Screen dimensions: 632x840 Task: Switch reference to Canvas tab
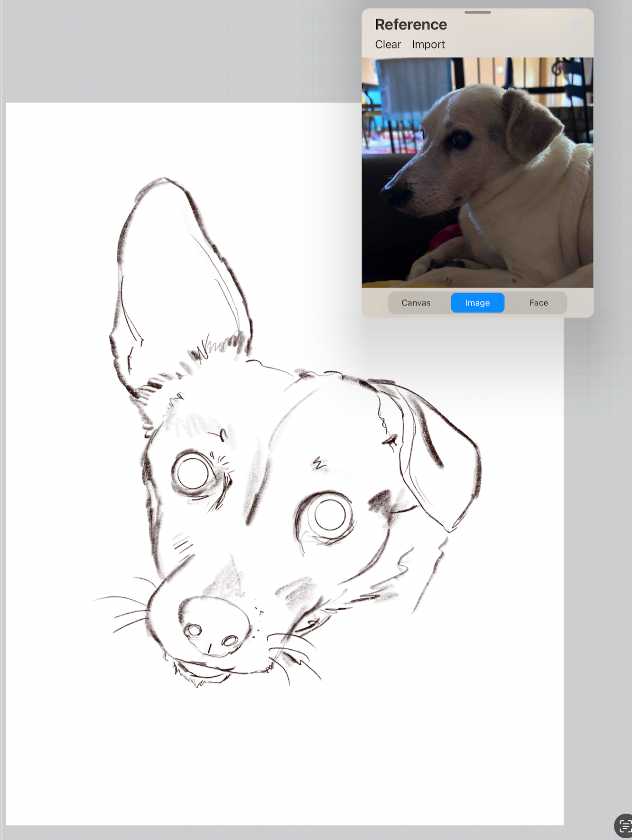[x=416, y=303]
